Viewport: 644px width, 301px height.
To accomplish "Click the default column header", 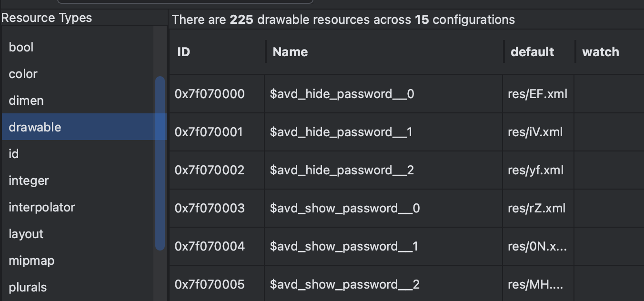I will (532, 52).
